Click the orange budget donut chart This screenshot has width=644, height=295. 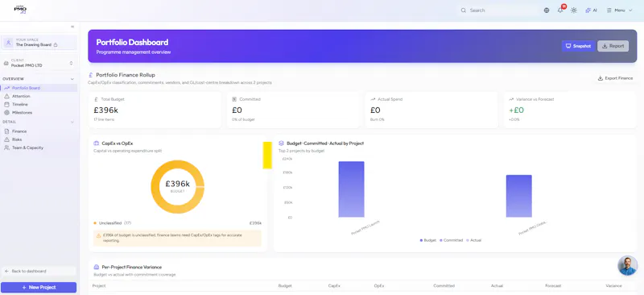tap(177, 186)
